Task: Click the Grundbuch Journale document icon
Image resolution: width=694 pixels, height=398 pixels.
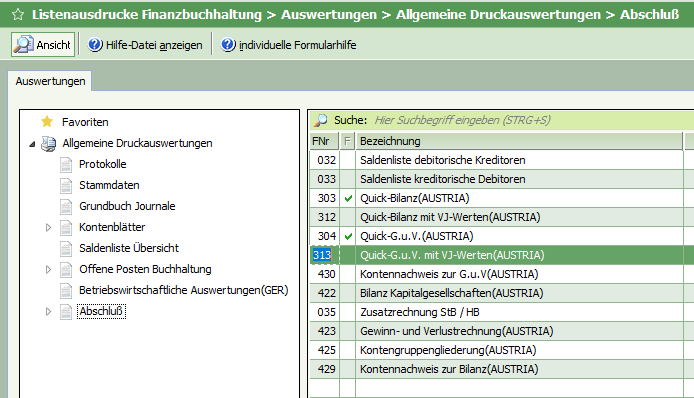Action: (66, 206)
